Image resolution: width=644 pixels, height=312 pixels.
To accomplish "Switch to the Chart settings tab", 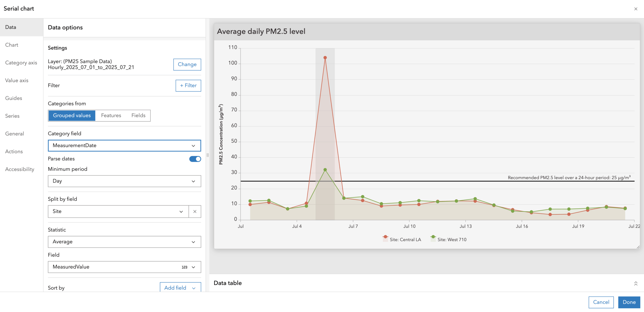I will pyautogui.click(x=12, y=45).
